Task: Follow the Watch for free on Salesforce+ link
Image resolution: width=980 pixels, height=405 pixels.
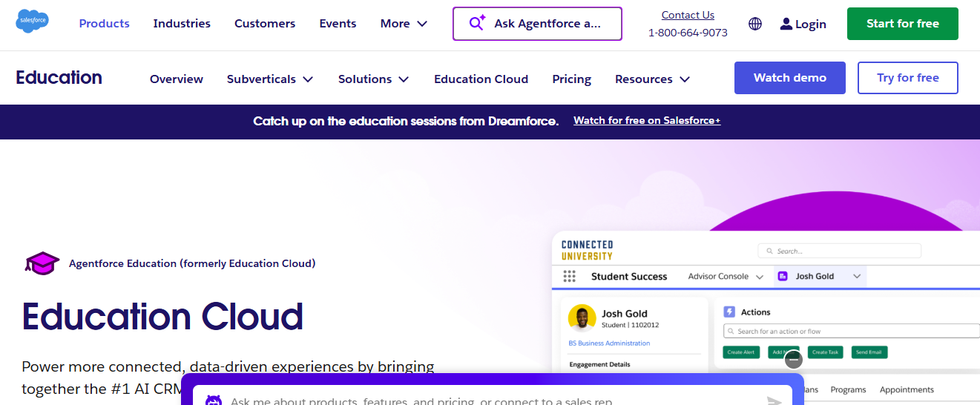Action: click(646, 121)
